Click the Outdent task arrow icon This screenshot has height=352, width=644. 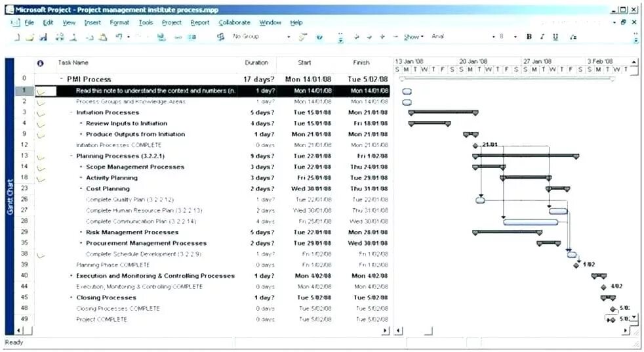click(x=356, y=37)
